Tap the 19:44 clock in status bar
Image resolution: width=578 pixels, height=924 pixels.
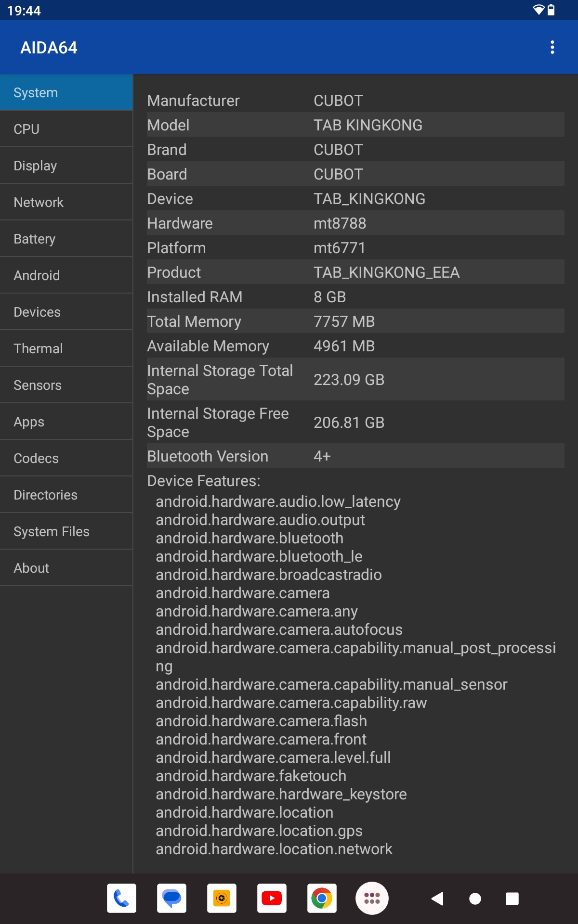click(x=24, y=10)
